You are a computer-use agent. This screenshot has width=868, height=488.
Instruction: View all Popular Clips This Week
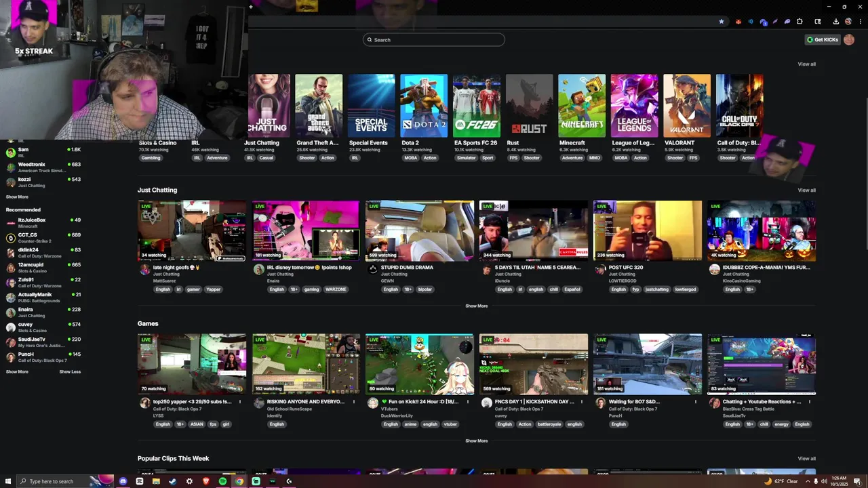coord(806,458)
